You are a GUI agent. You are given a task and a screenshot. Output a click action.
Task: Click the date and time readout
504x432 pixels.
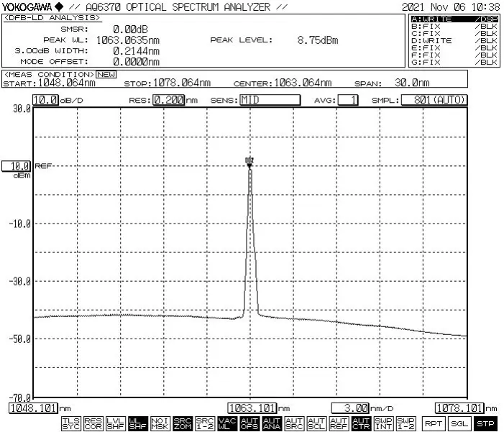coord(451,6)
